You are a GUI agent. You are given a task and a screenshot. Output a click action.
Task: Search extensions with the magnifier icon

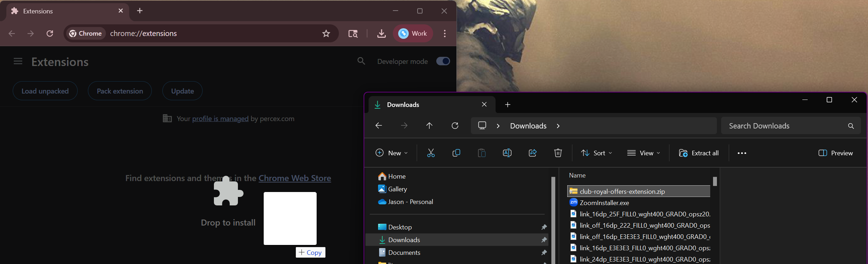pos(361,61)
